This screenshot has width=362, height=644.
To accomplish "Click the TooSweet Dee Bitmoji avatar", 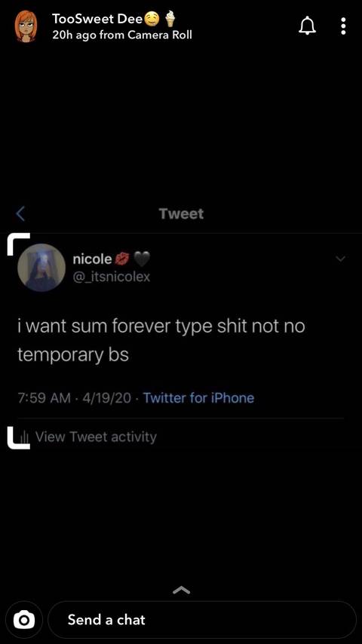I will coord(26,26).
